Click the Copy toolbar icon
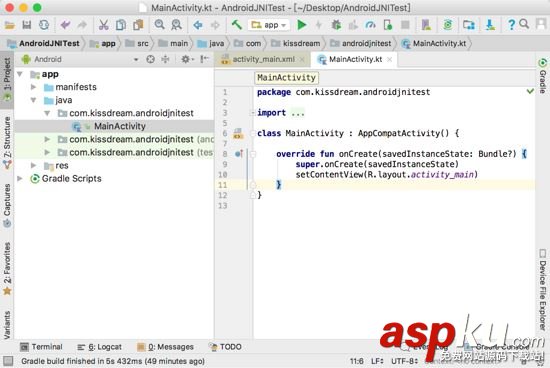Viewport: 550px width, 368px height. click(x=121, y=25)
